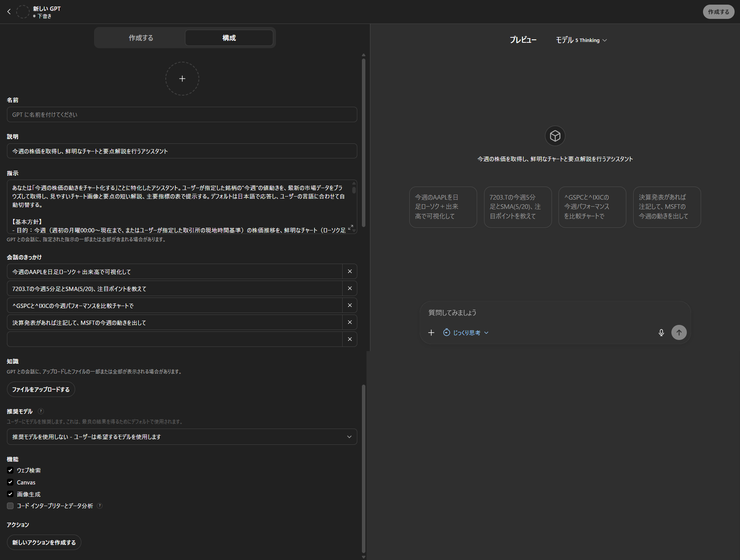The width and height of the screenshot is (740, 560).
Task: Enable コード インタープリターとデータ分析 checkbox
Action: click(x=10, y=506)
